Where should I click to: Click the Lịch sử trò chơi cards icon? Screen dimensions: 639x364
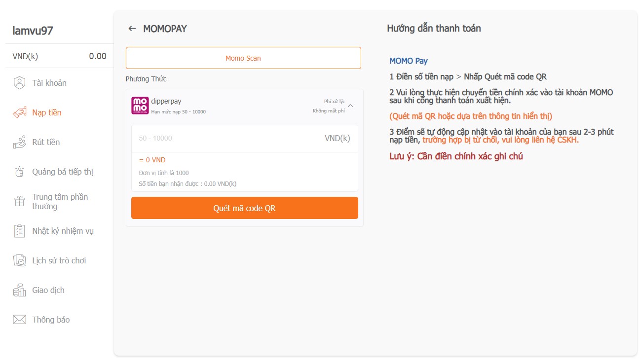pos(19,260)
